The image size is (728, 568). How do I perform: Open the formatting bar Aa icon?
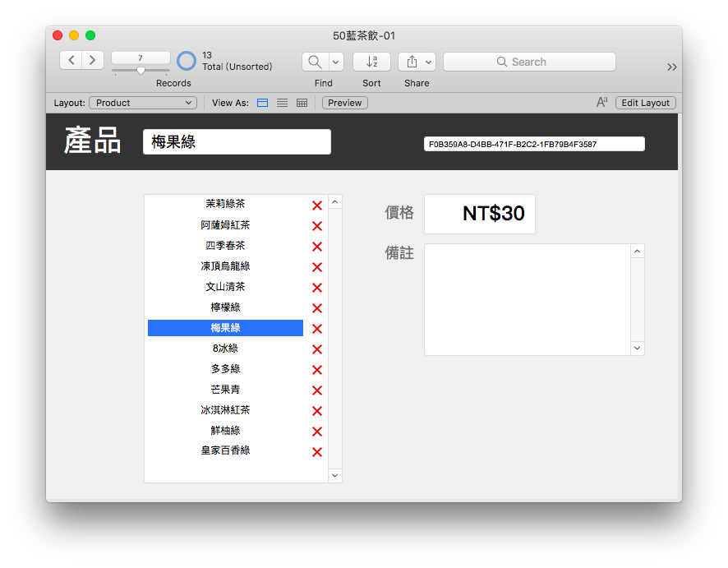point(601,102)
